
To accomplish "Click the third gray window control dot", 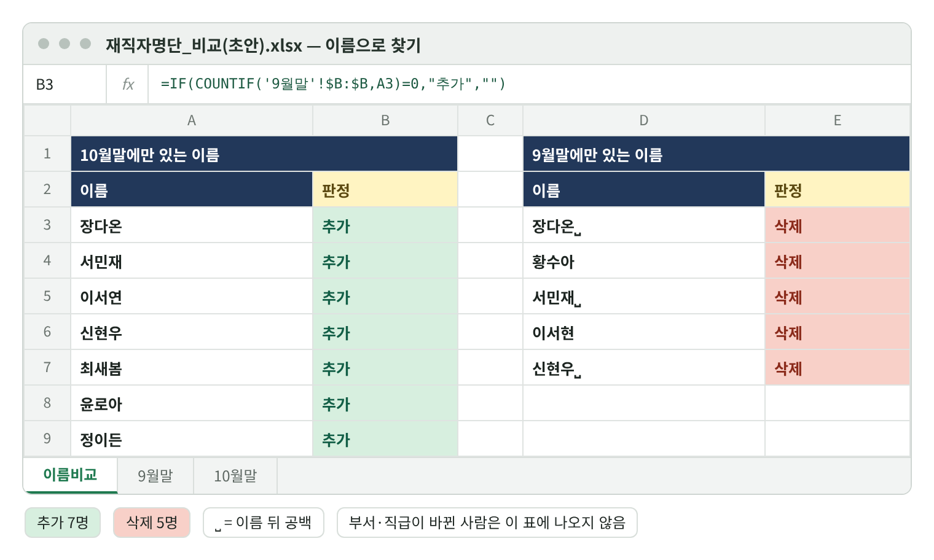I will [85, 44].
